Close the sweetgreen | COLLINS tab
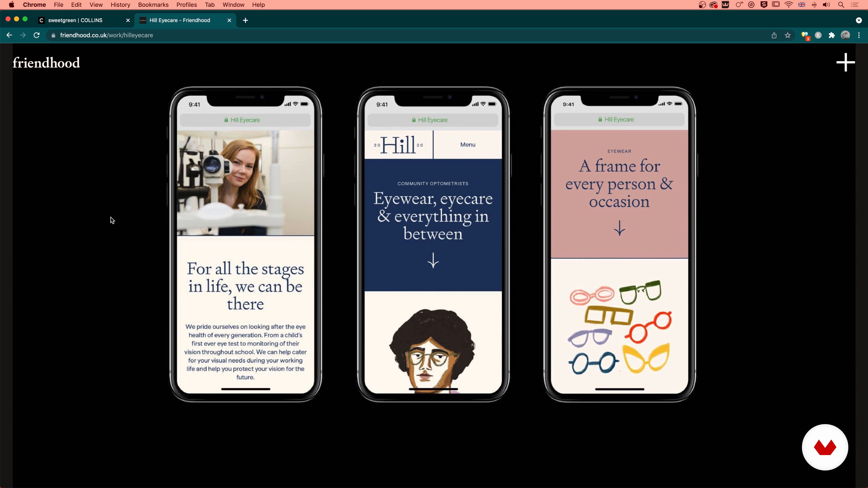The width and height of the screenshot is (868, 488). click(128, 21)
